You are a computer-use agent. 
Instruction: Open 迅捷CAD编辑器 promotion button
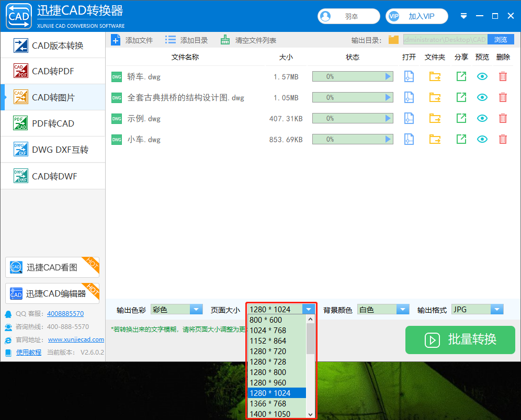52,293
